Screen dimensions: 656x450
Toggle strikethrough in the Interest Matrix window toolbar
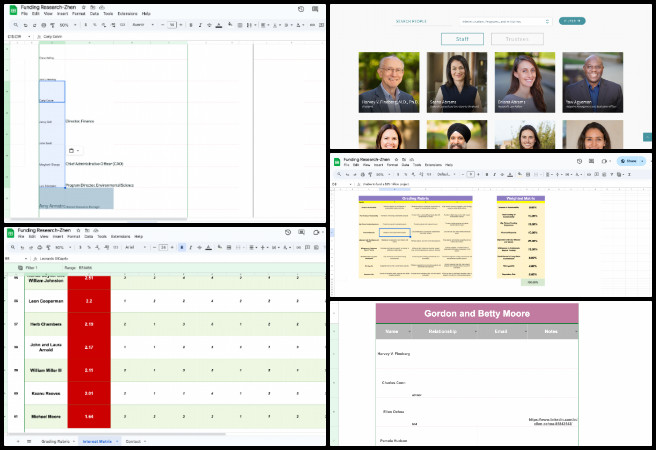click(200, 248)
